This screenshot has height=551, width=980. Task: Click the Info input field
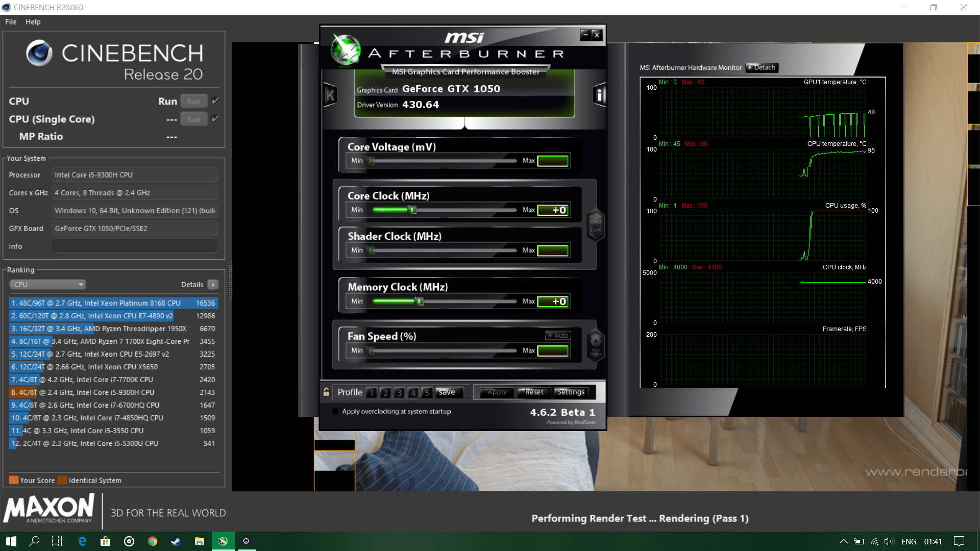(x=135, y=246)
